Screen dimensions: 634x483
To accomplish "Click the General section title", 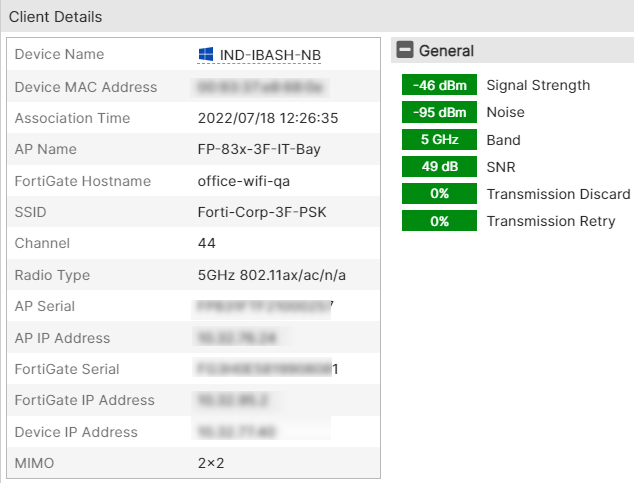I will (x=446, y=50).
